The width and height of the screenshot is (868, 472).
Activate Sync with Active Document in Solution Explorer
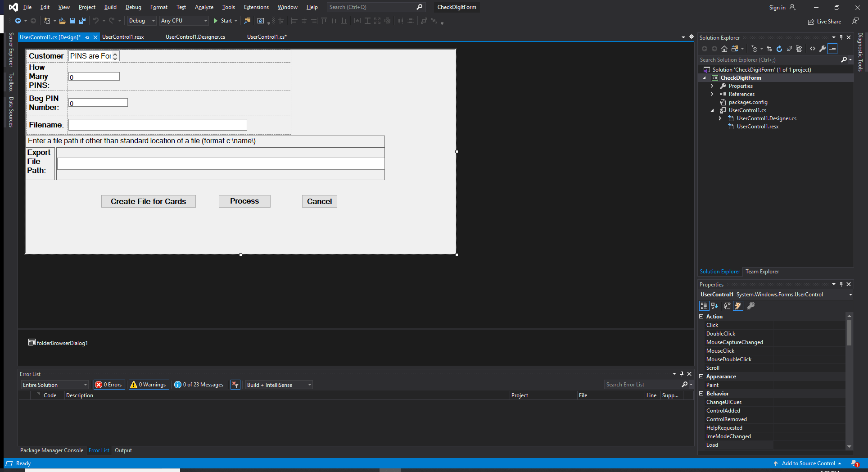click(769, 49)
